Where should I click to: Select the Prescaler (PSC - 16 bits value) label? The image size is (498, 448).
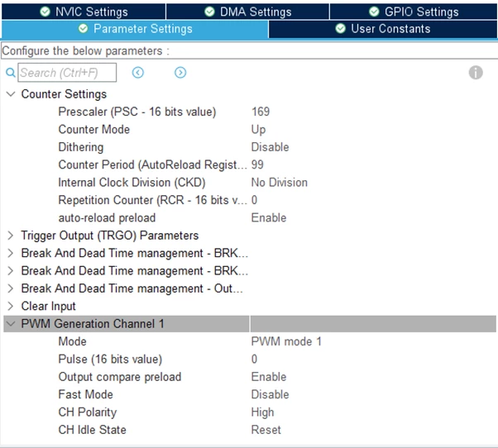(137, 112)
